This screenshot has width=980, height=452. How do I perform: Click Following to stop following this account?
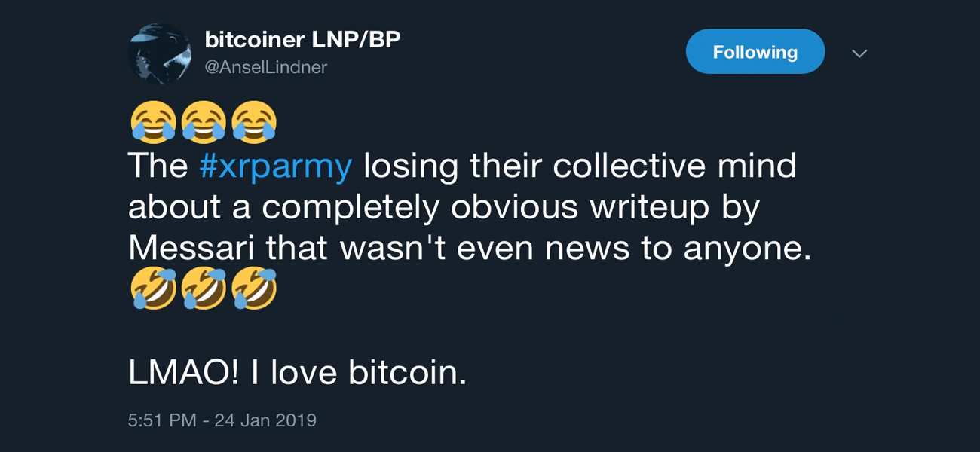coord(755,52)
